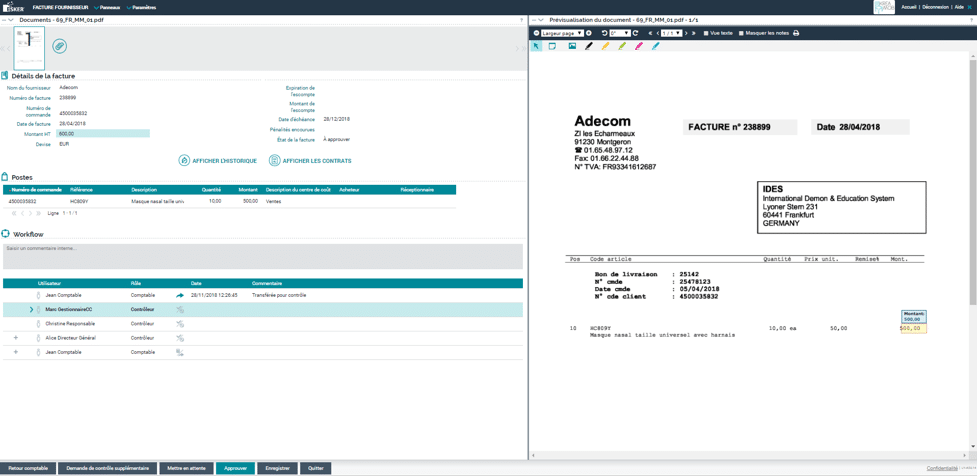The image size is (977, 476).
Task: Zoom out the document preview
Action: click(537, 33)
